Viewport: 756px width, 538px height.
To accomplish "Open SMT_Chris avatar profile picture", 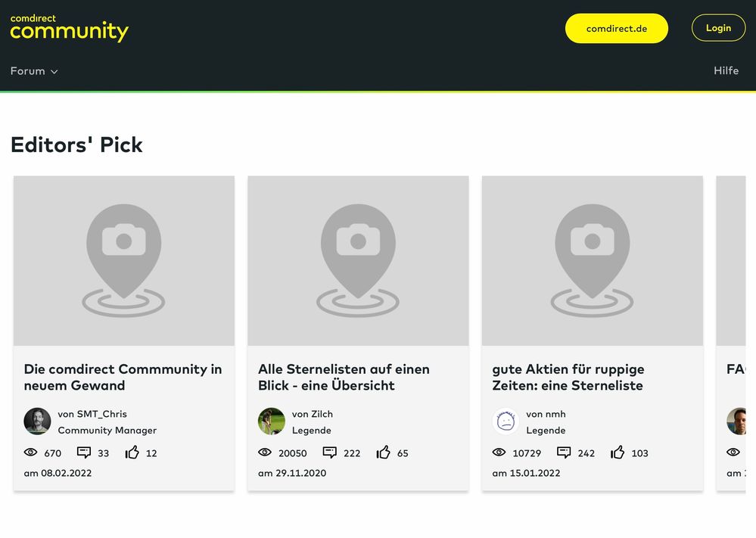I will 37,421.
